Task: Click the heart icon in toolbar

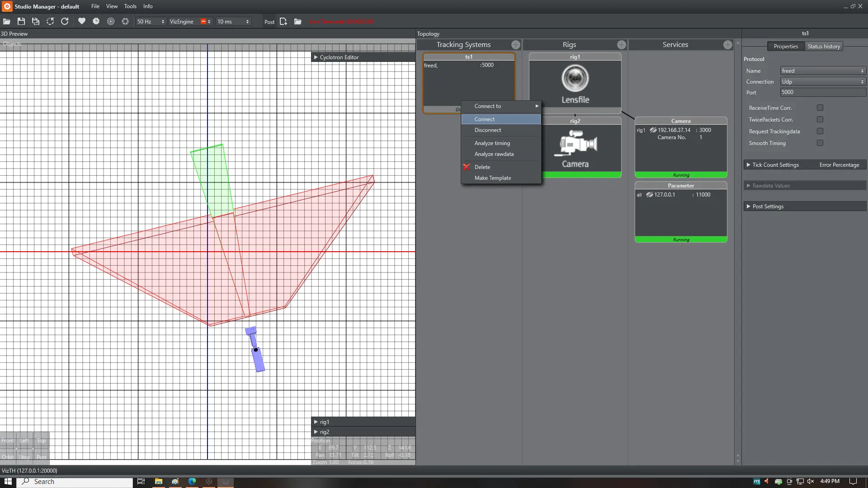Action: click(81, 21)
